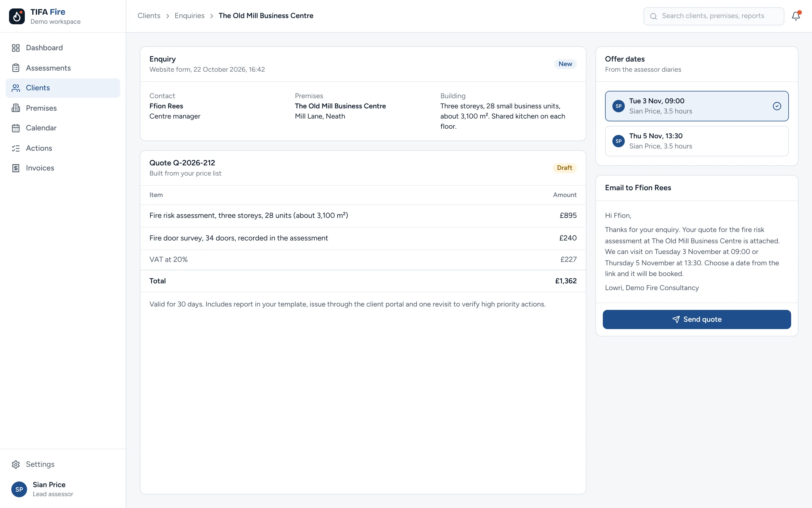The width and height of the screenshot is (812, 508).
Task: Open Actions from the sidebar
Action: tap(63, 148)
